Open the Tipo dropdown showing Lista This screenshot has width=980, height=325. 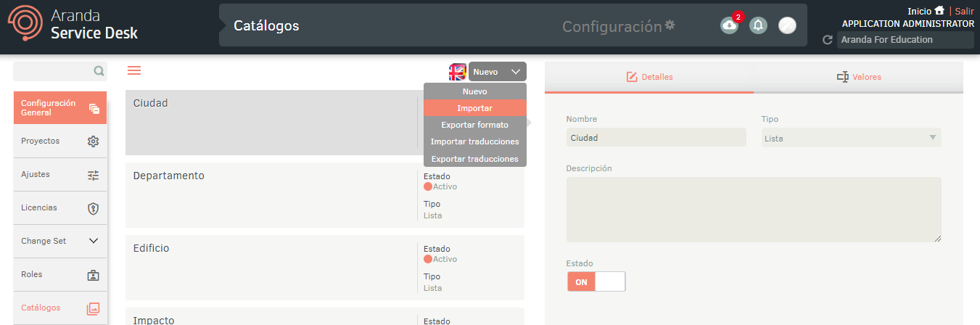coord(851,138)
